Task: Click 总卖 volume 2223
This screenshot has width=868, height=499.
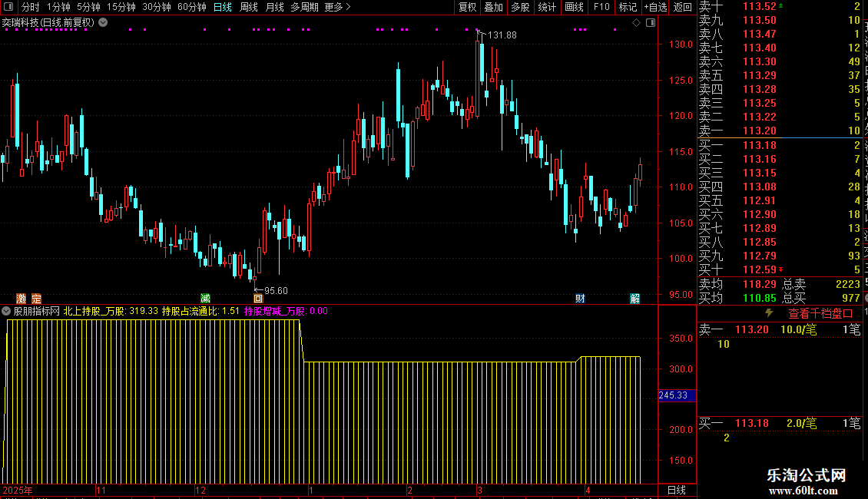Action: click(848, 284)
